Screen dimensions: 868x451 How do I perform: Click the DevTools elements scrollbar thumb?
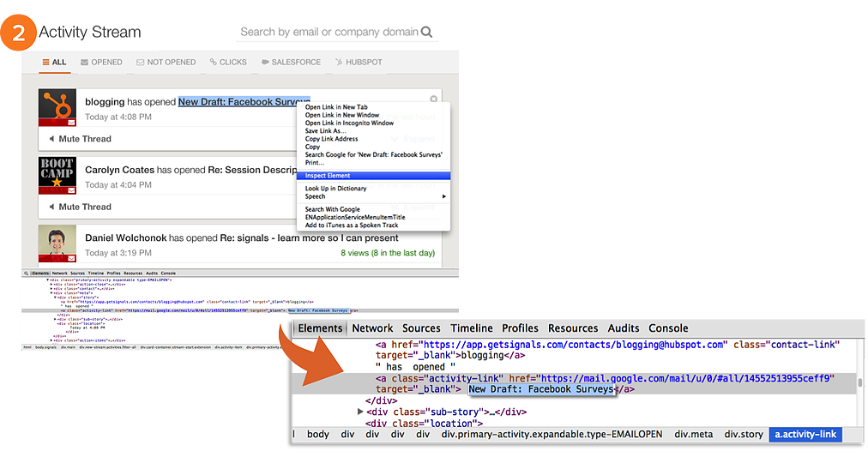click(859, 382)
